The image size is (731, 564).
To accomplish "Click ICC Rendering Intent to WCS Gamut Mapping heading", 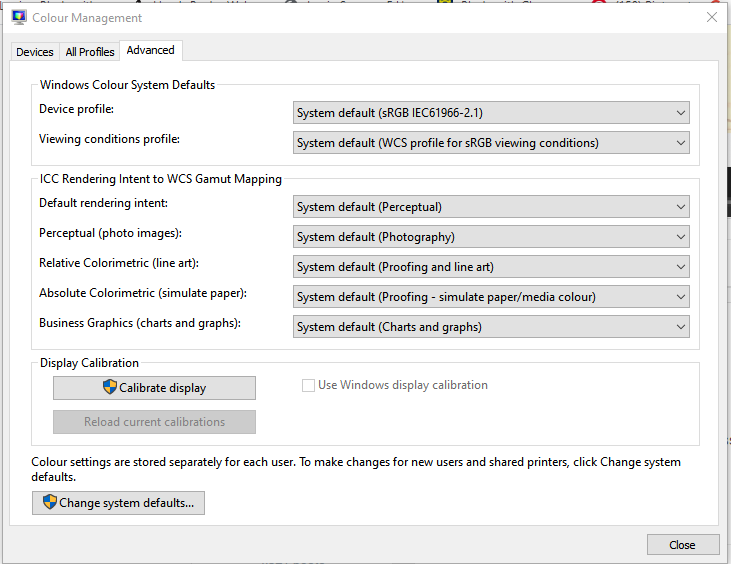I will click(161, 179).
